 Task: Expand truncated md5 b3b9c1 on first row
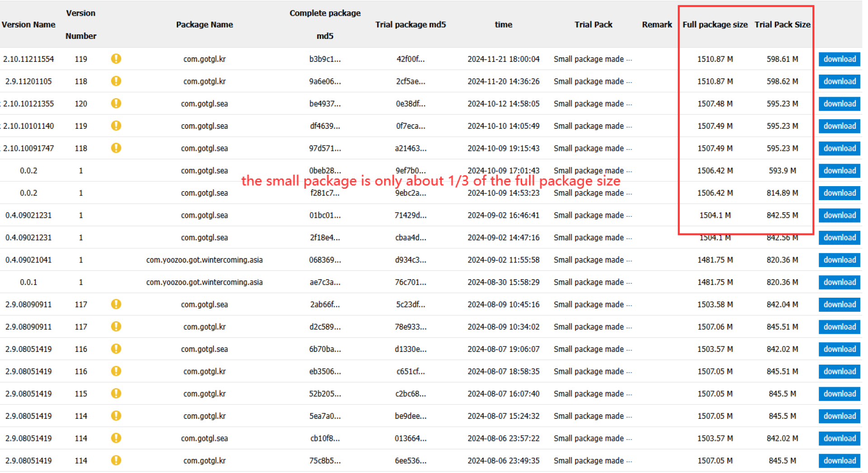pyautogui.click(x=325, y=59)
